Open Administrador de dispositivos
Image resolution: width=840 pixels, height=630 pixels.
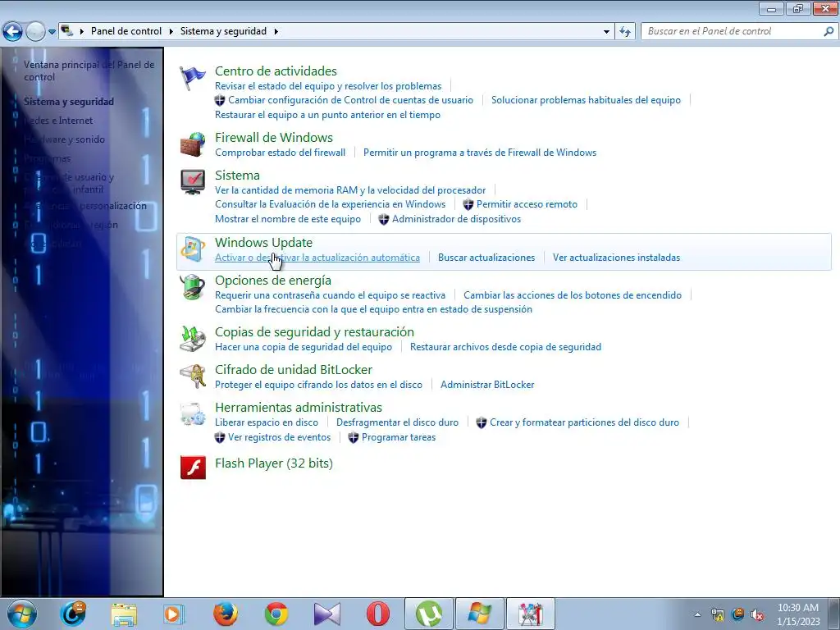(456, 218)
